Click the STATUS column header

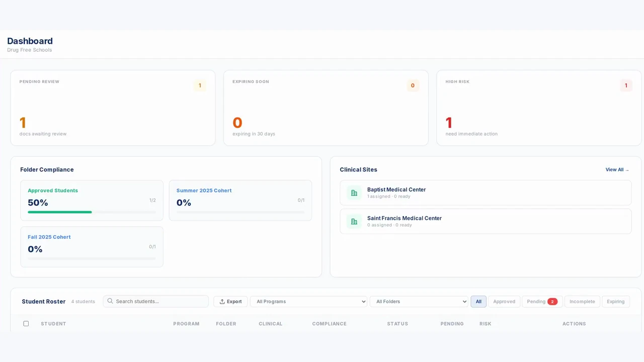tap(397, 324)
